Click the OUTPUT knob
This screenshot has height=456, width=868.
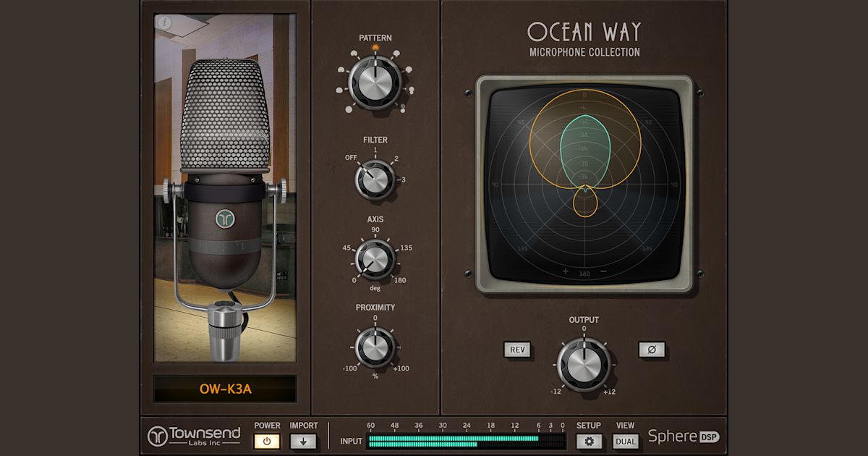583,364
